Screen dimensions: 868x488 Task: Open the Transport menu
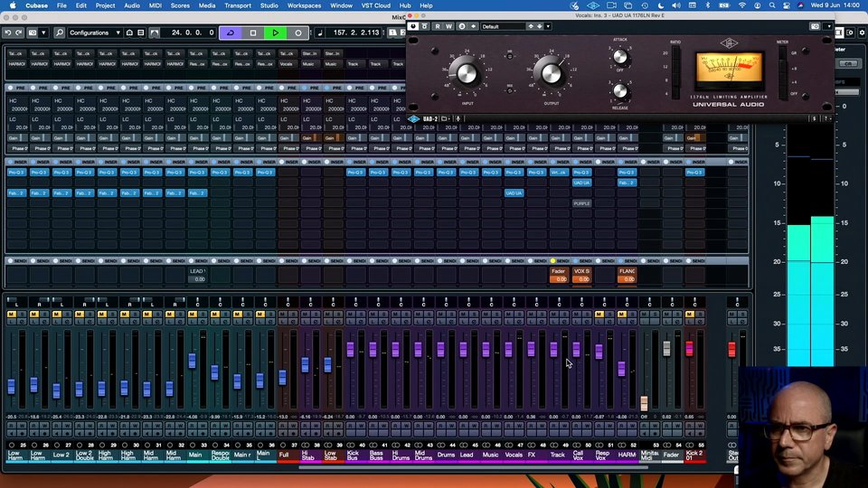coord(238,5)
